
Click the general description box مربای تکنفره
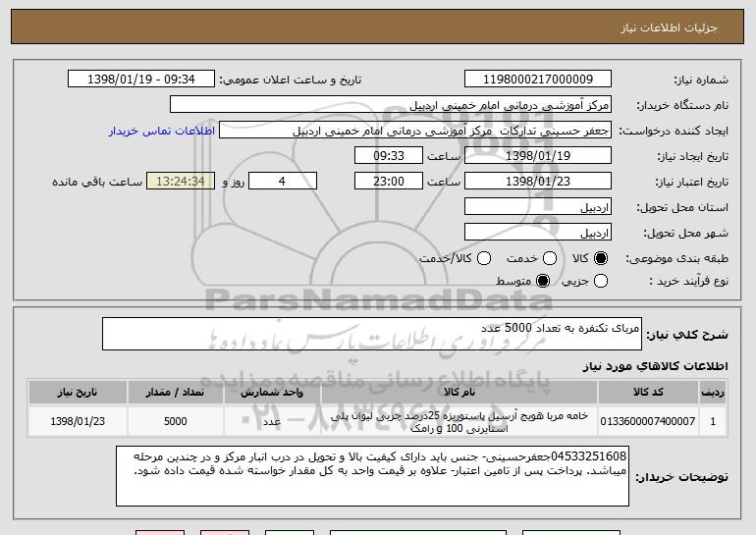(372, 334)
